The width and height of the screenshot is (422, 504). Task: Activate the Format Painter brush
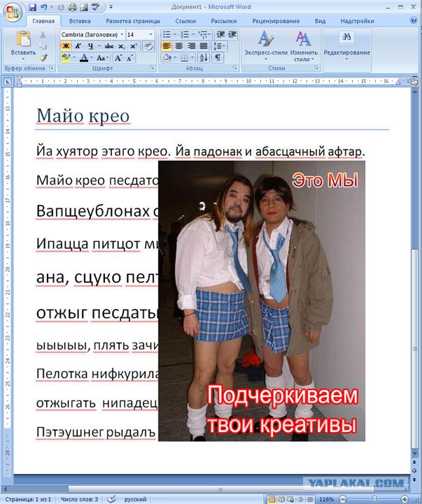click(43, 58)
